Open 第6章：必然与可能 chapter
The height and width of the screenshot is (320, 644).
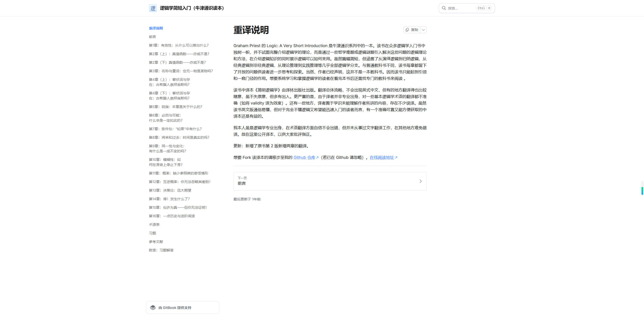coord(166,118)
